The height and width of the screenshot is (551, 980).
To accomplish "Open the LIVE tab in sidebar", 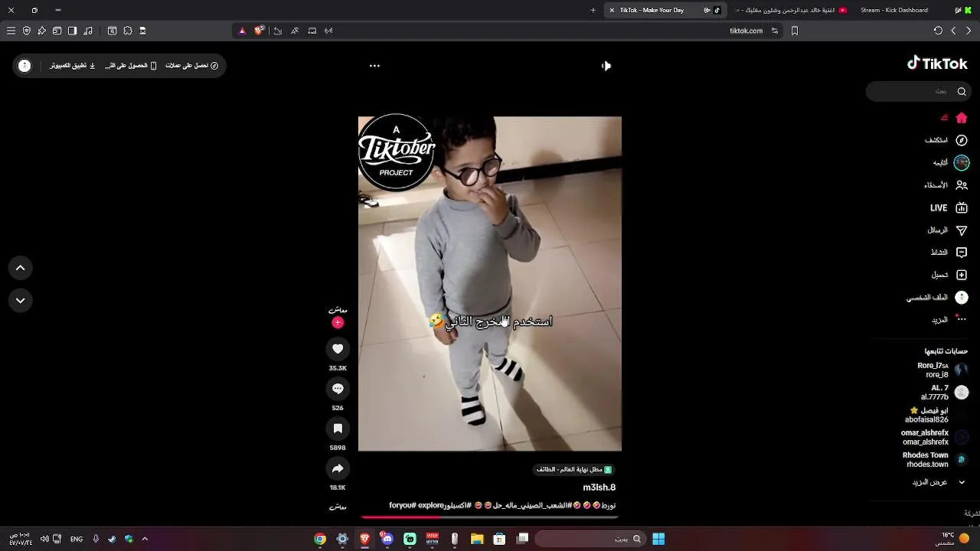I will [949, 207].
